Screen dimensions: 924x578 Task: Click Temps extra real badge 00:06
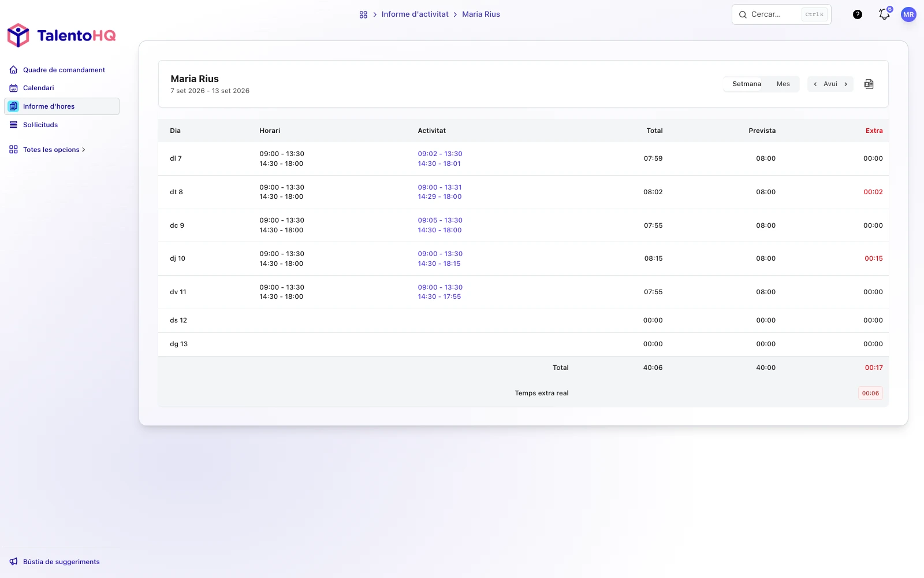(870, 393)
